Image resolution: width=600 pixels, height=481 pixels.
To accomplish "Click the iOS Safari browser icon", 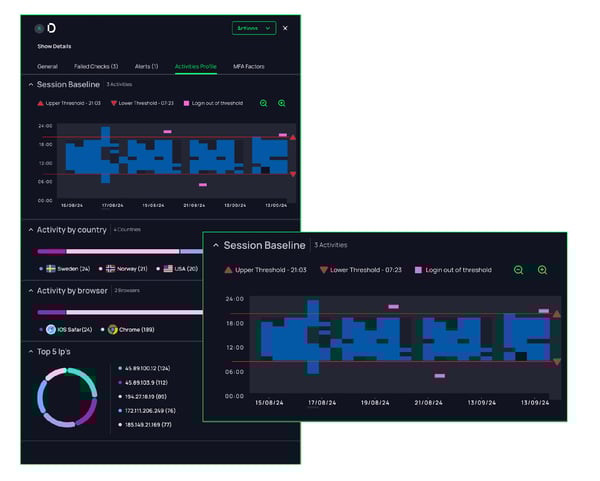I will [51, 329].
